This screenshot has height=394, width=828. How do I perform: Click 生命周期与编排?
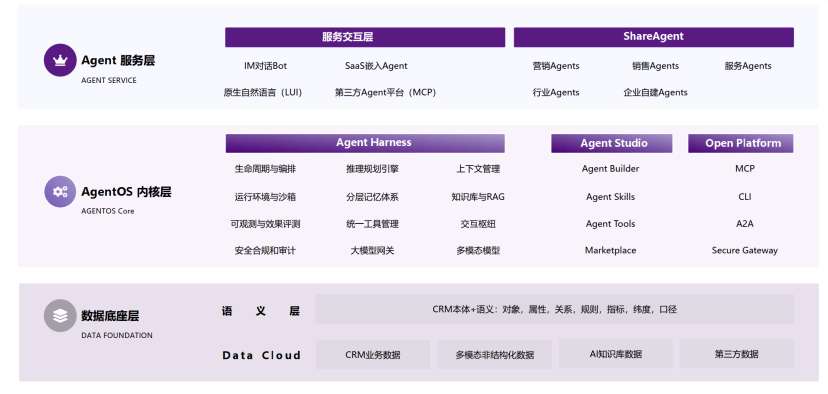(266, 169)
